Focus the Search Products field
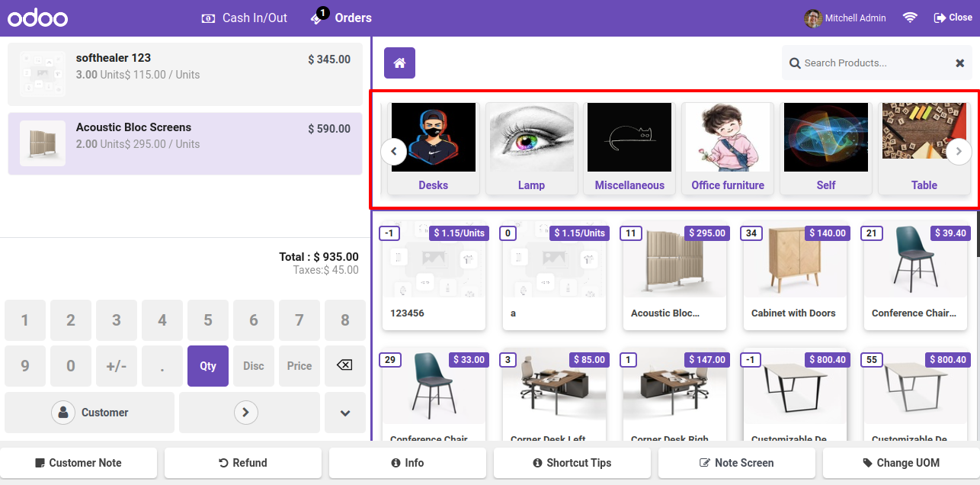This screenshot has height=485, width=980. (x=876, y=63)
